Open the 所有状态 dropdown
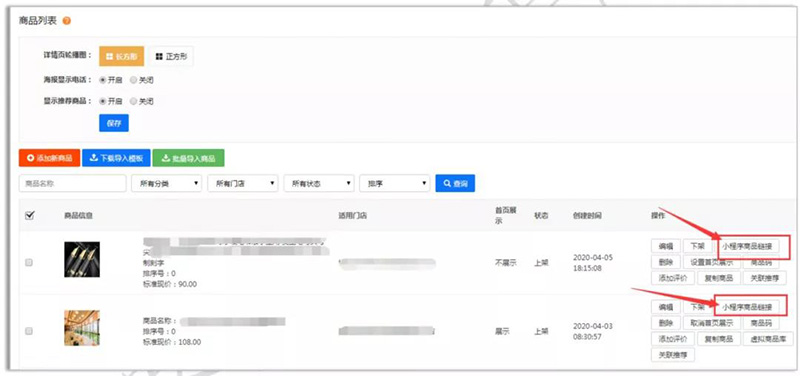The image size is (800, 376). [x=319, y=183]
